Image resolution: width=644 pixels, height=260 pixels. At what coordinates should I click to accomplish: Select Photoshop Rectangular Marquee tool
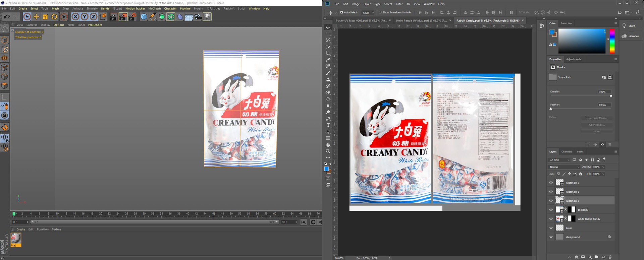[328, 34]
